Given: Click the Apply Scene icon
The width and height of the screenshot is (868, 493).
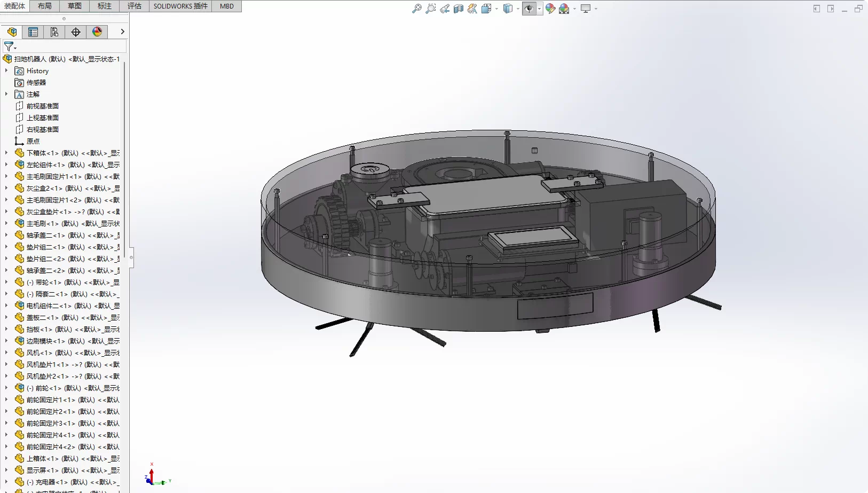Looking at the screenshot, I should point(564,9).
